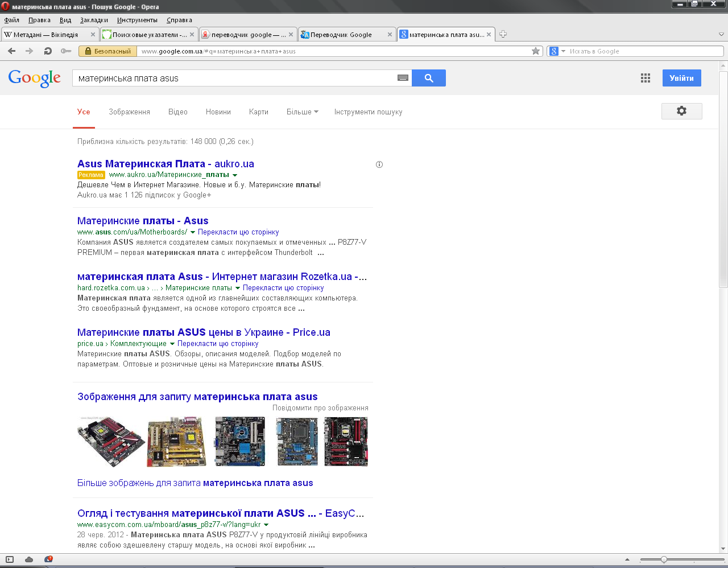This screenshot has height=568, width=728.
Task: Open the closed tabs trash arrow at tab bar end
Action: [x=721, y=34]
